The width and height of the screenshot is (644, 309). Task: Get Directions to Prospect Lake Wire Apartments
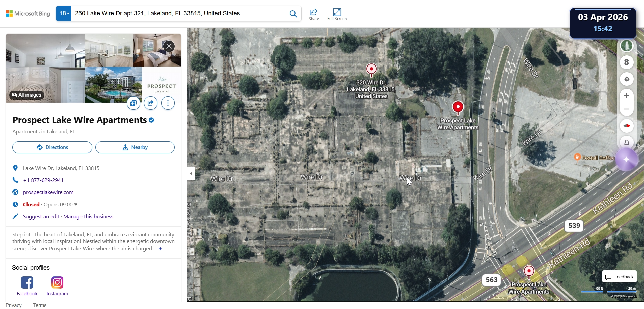(52, 147)
